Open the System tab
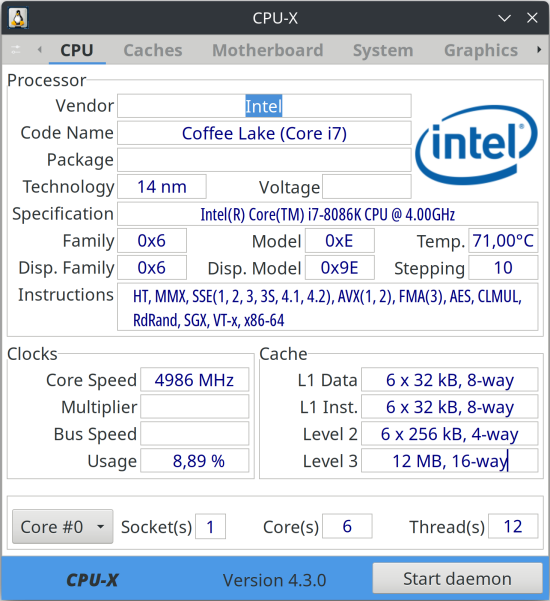 tap(383, 50)
